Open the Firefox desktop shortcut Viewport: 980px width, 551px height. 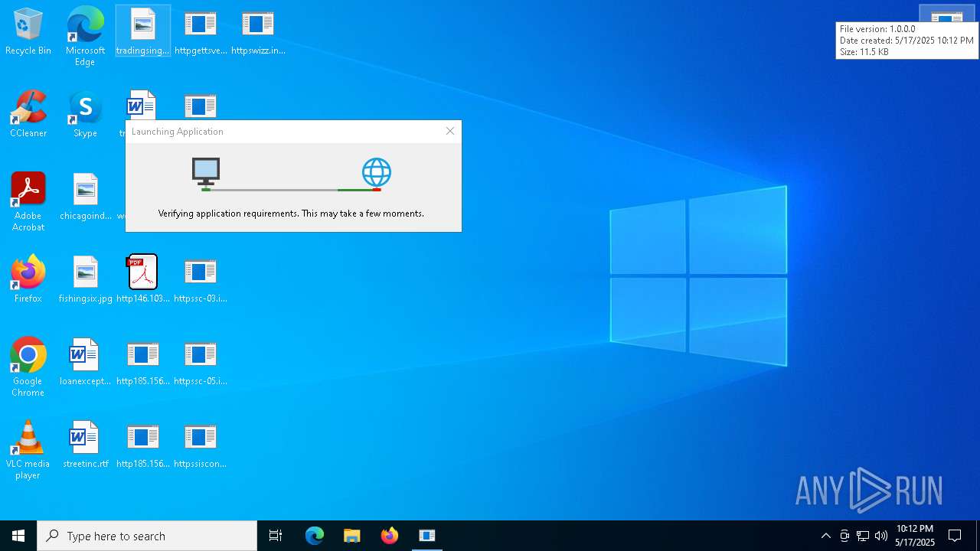click(x=28, y=279)
